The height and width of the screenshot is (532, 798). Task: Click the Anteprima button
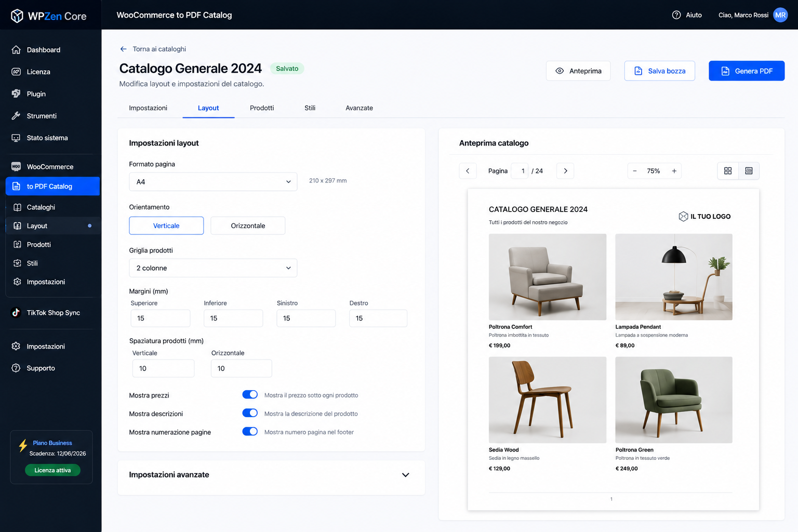tap(578, 71)
